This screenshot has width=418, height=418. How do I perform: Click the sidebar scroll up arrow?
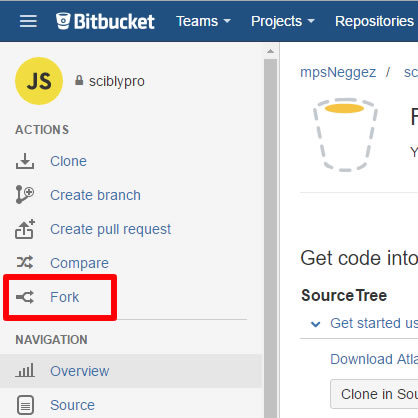(270, 51)
